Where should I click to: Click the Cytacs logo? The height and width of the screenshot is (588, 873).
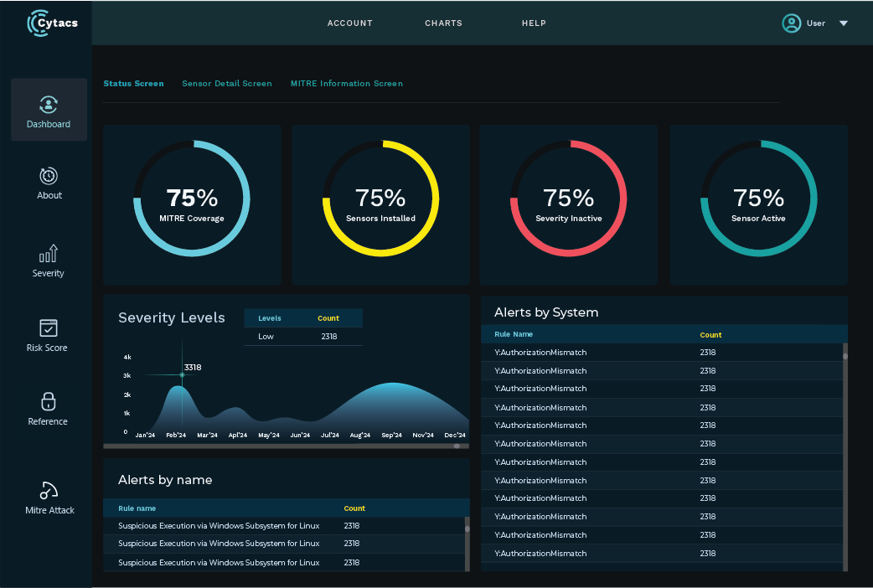[x=52, y=23]
